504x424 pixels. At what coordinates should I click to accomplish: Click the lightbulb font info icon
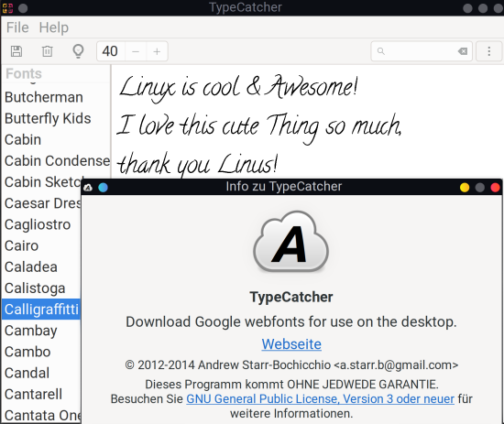(78, 51)
